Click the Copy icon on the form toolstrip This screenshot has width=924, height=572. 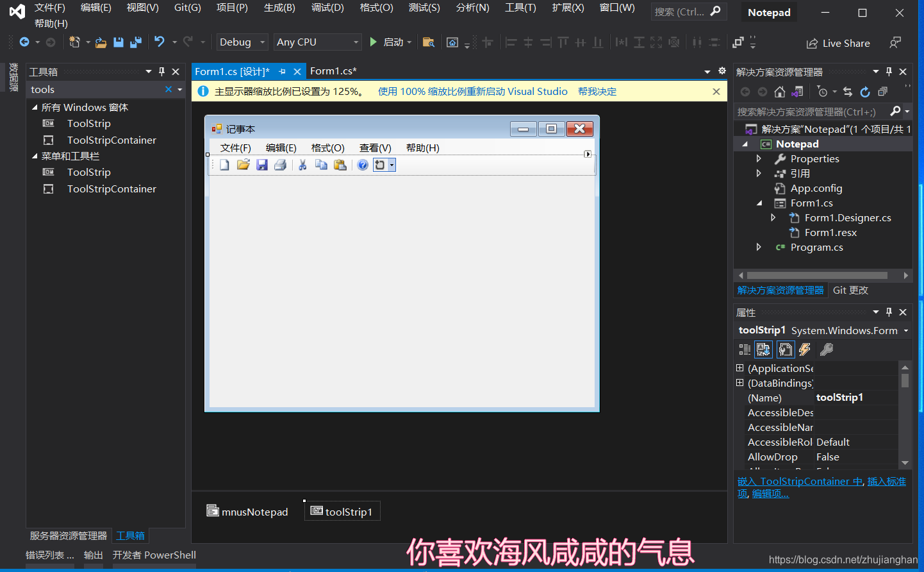pos(321,165)
